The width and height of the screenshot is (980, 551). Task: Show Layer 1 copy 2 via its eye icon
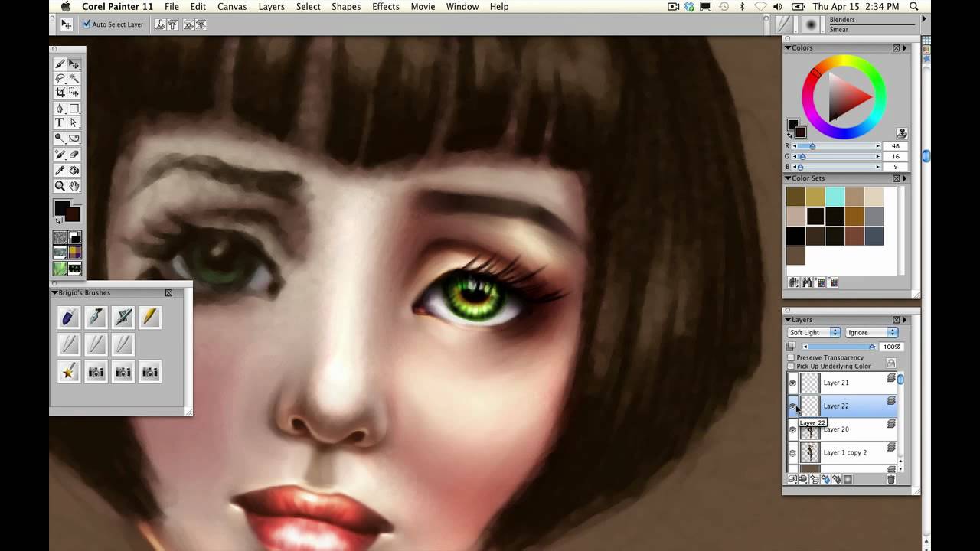792,453
